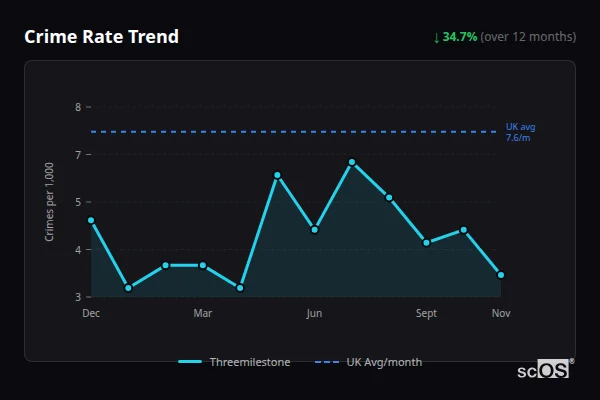This screenshot has height=400, width=600.
Task: Click the 'Jun' x-axis label
Action: coord(314,313)
